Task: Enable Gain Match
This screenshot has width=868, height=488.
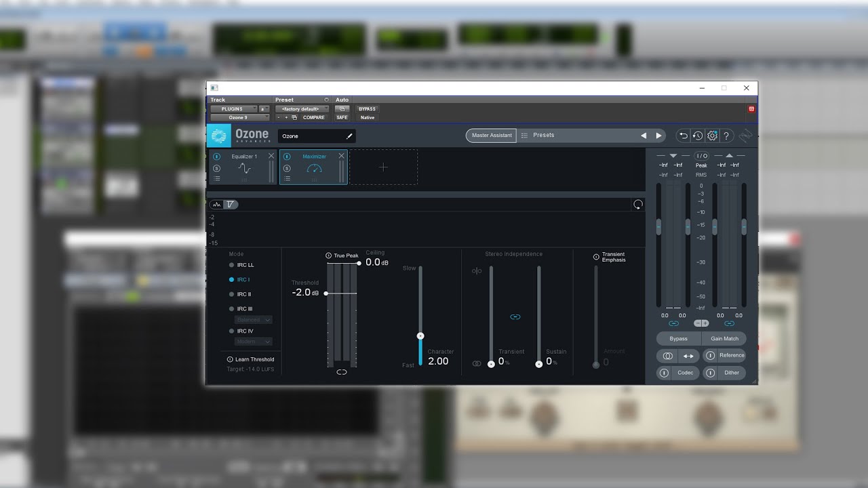Action: 724,338
